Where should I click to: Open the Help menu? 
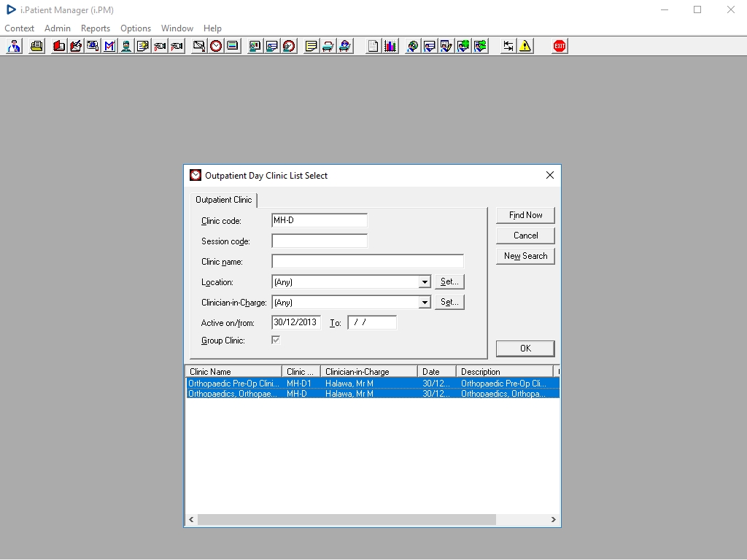(212, 28)
